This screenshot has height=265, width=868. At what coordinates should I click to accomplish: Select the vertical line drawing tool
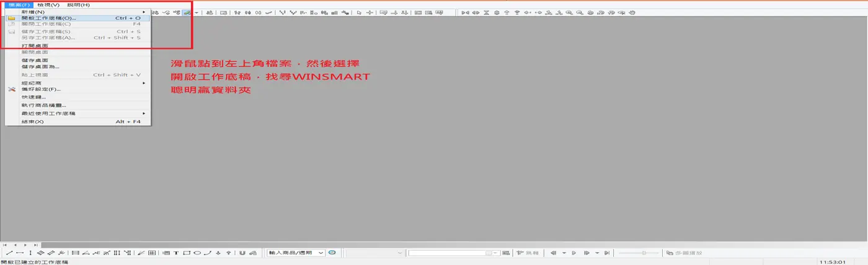click(30, 253)
